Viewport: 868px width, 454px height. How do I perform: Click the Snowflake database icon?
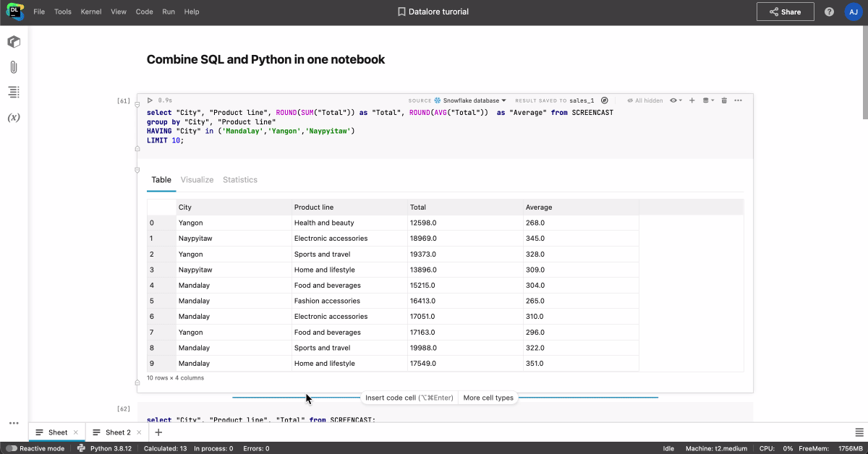(x=438, y=100)
